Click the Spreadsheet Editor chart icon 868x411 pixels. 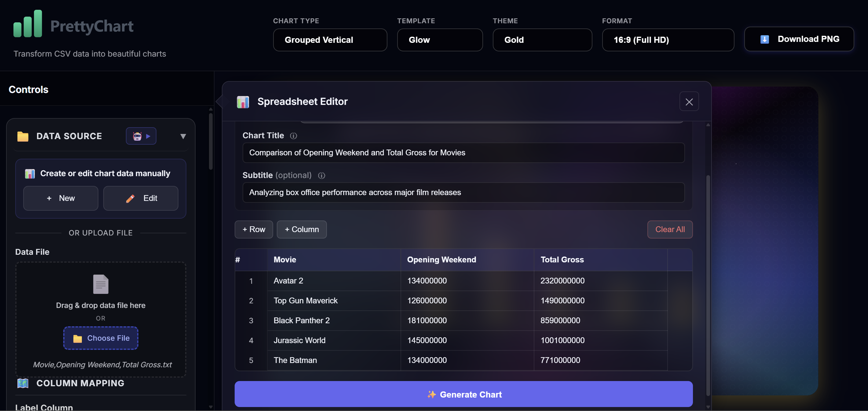click(243, 102)
